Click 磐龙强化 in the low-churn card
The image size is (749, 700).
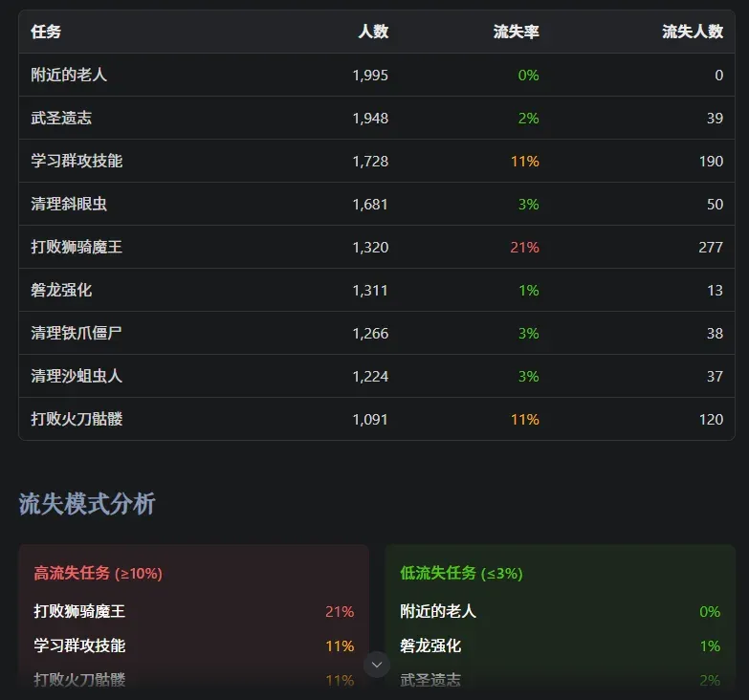tap(430, 645)
